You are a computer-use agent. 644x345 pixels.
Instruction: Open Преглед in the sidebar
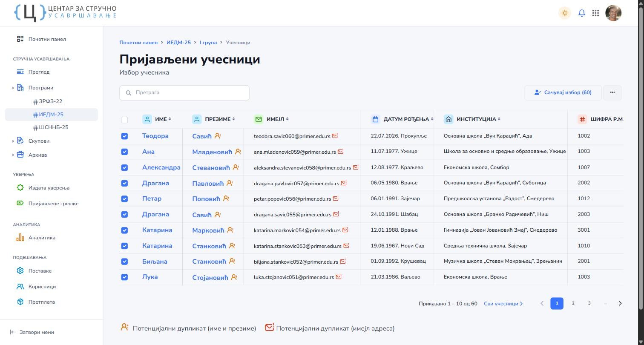point(33,72)
